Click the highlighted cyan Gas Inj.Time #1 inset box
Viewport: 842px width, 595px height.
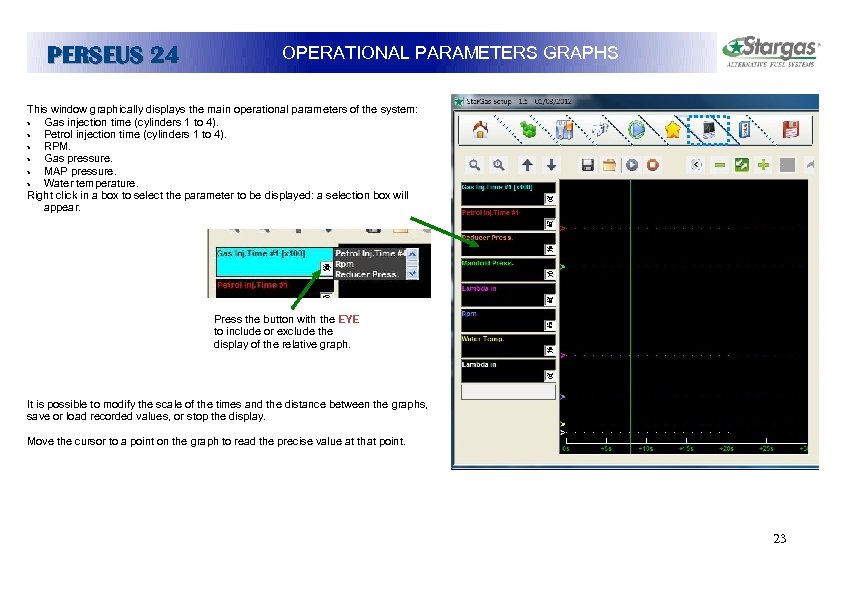click(x=274, y=262)
